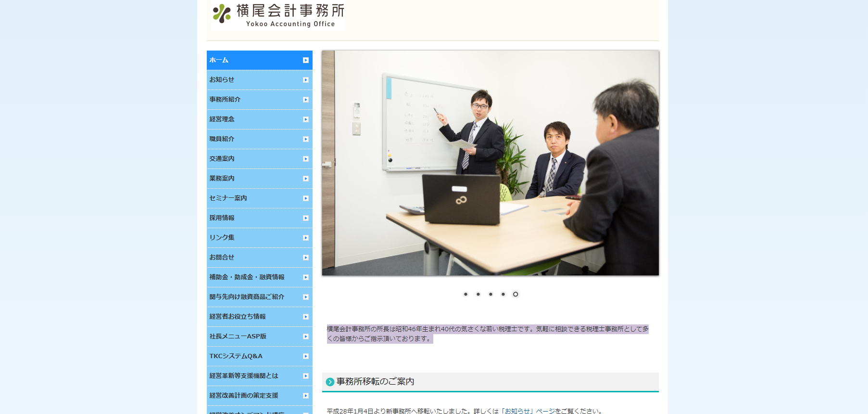Open the お問合せ contact page

click(260, 258)
